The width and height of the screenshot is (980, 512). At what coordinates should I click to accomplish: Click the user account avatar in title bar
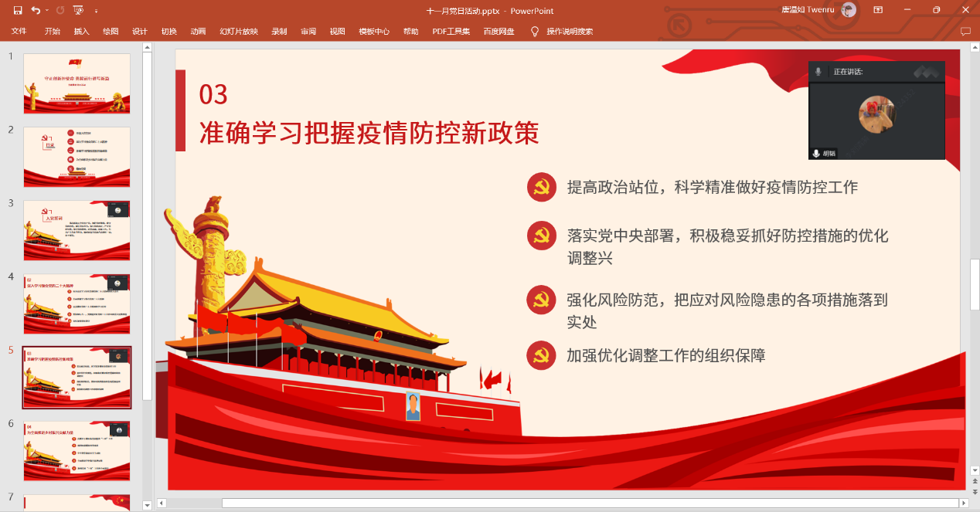click(849, 10)
